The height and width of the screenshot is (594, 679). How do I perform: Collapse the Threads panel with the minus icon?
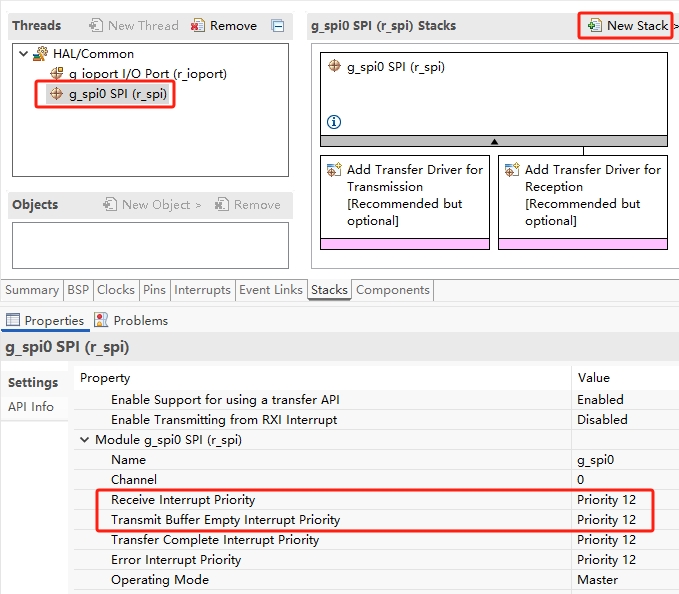coord(278,26)
